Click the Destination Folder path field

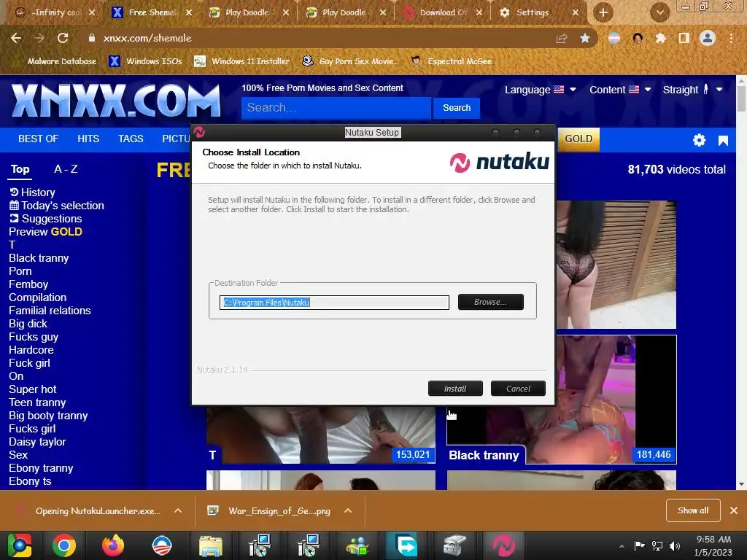tap(334, 303)
